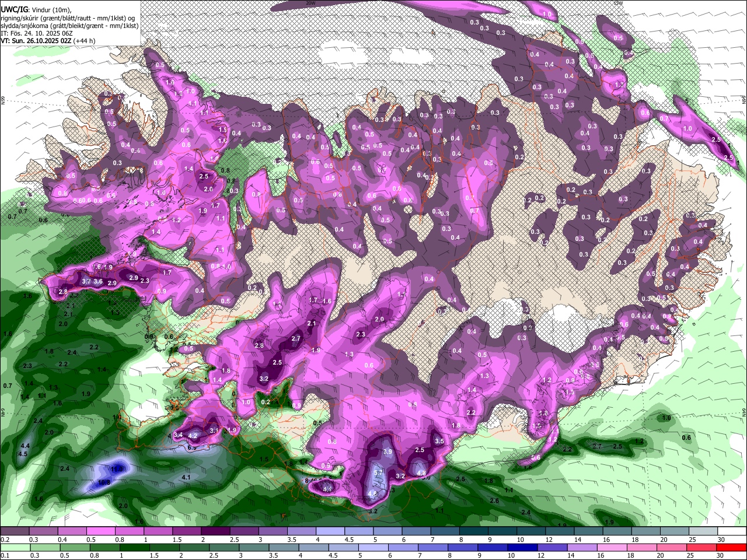
Task: Click lower legend swatch between 14 and 16
Action: [582, 548]
